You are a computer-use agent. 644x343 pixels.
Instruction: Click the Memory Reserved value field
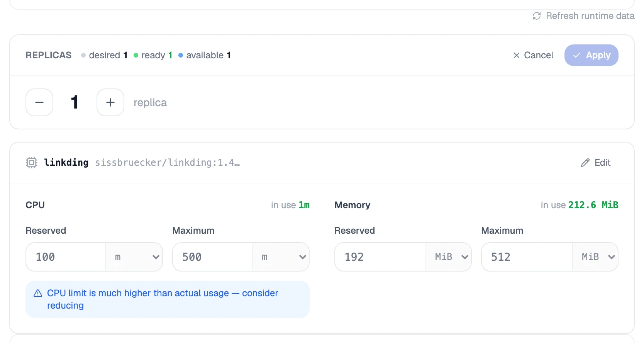click(x=380, y=257)
